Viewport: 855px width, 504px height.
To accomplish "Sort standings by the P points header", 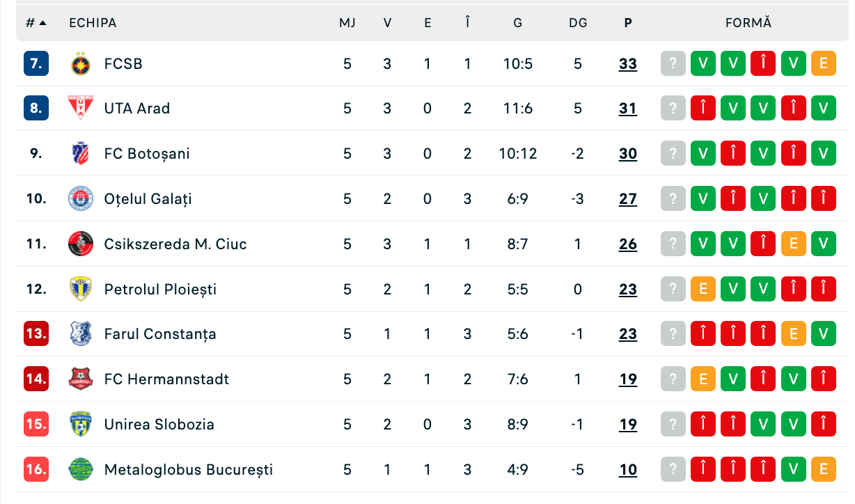I will pos(628,23).
